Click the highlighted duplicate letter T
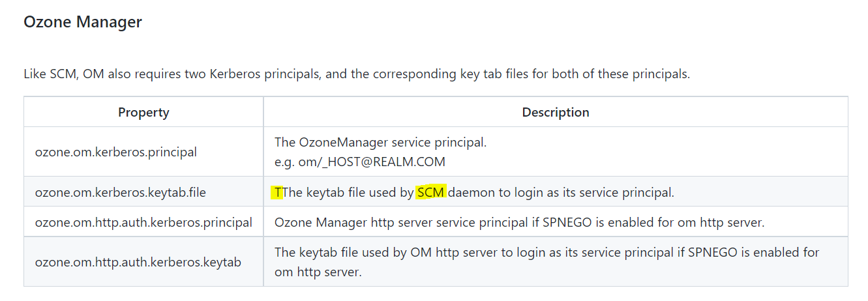The image size is (868, 301). point(278,193)
